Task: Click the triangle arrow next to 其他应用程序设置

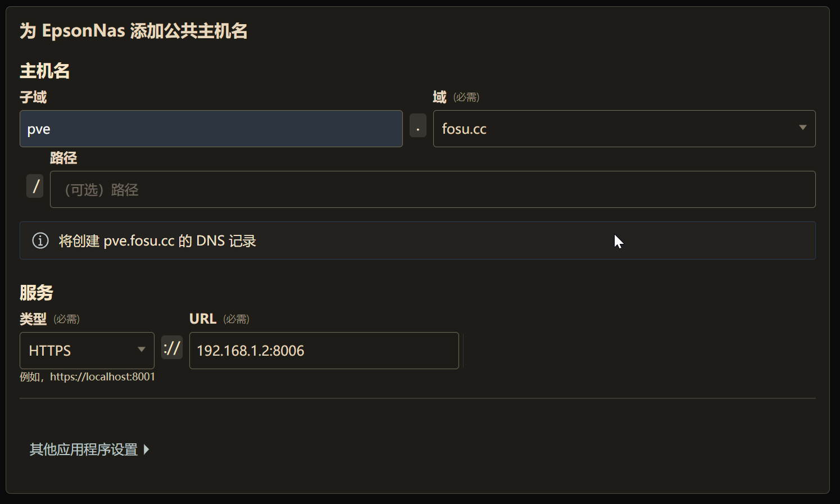Action: click(x=146, y=449)
